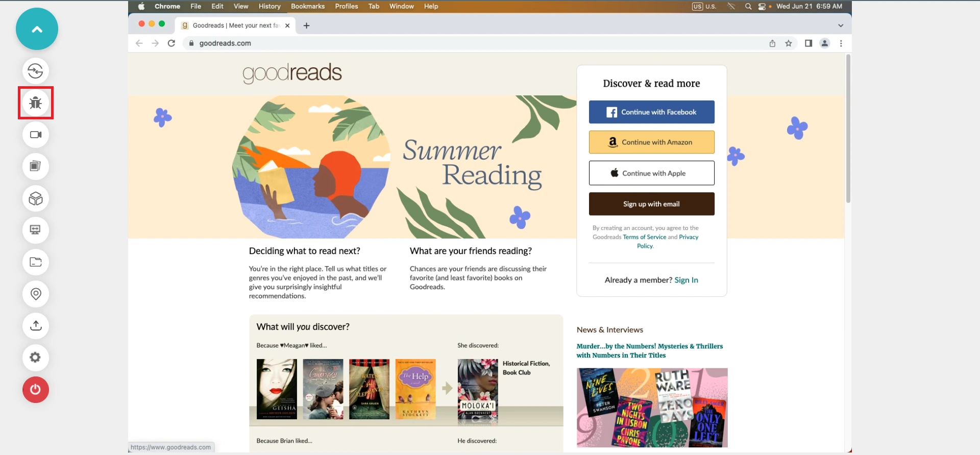Bookmark this page with star icon
This screenshot has width=980, height=455.
point(789,43)
